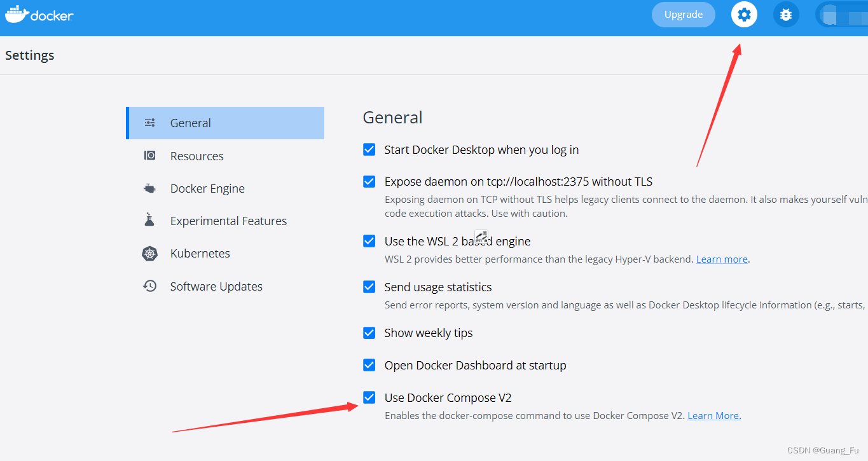868x461 pixels.
Task: Open WSL 2 Learn more link
Action: click(x=722, y=259)
